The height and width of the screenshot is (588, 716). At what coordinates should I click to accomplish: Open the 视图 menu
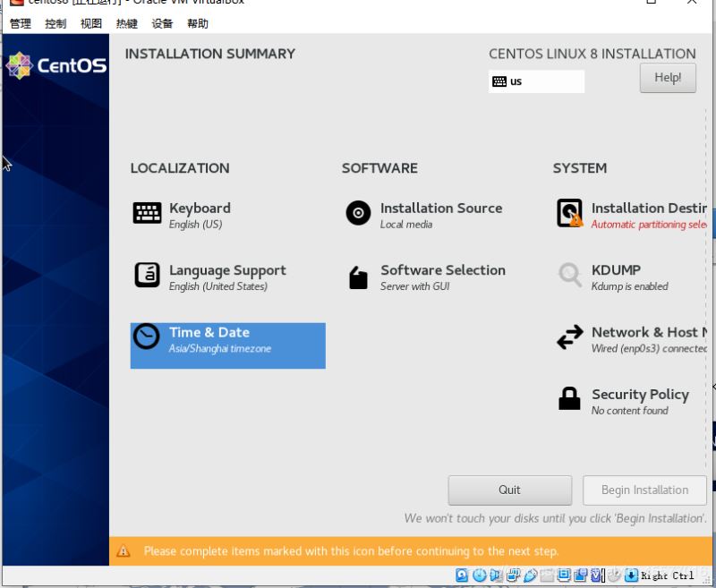pyautogui.click(x=90, y=24)
